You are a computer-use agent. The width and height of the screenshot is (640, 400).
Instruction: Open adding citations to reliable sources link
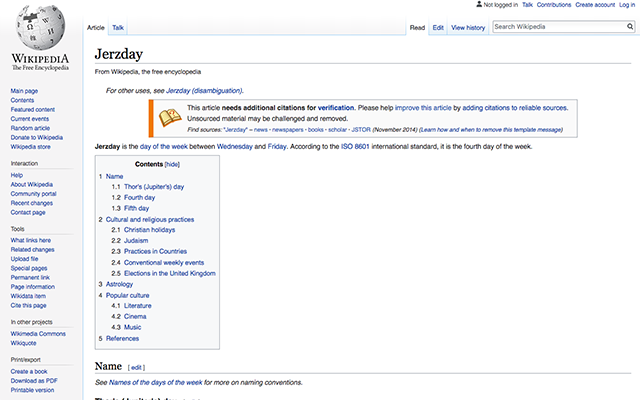[x=514, y=108]
